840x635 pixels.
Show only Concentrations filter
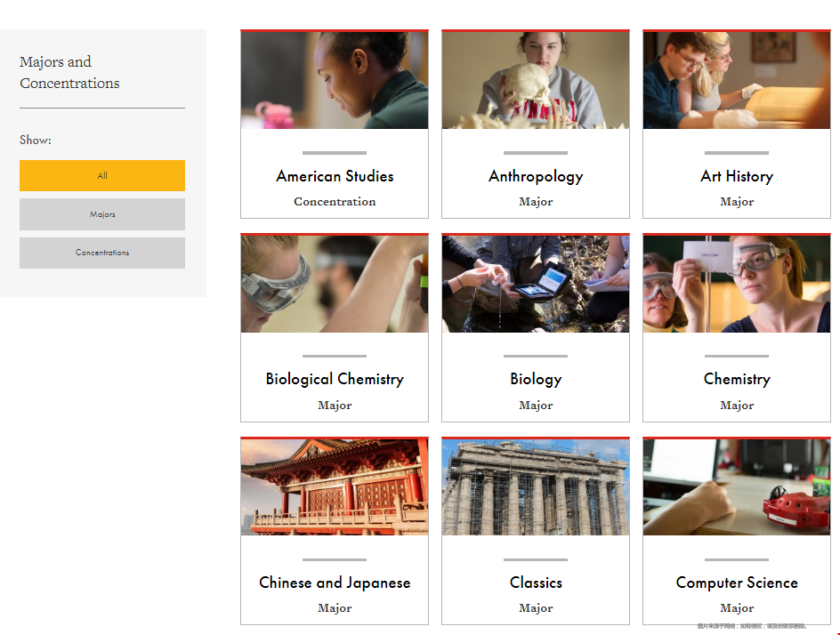(x=102, y=253)
